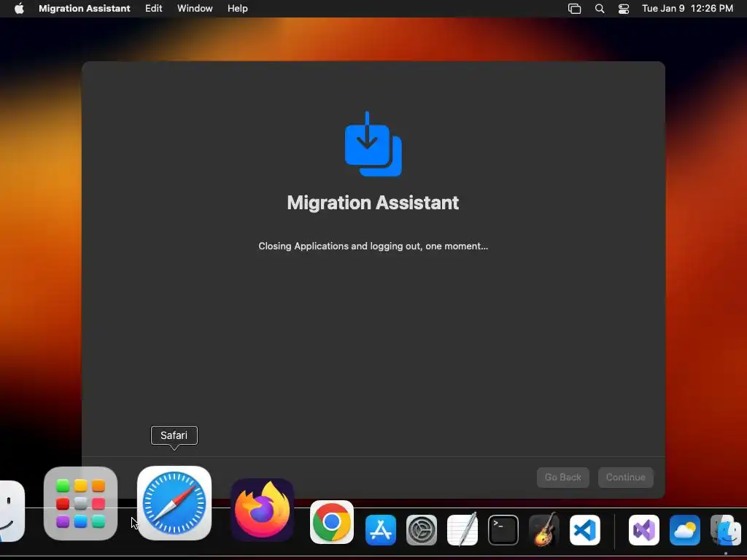Image resolution: width=747 pixels, height=560 pixels.
Task: Open the App Store from the Dock
Action: [381, 529]
